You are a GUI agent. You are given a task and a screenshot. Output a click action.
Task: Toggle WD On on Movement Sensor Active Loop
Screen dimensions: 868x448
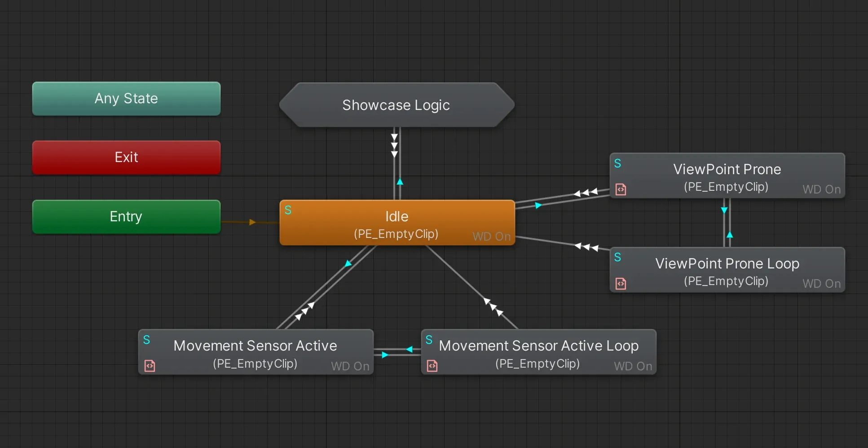[633, 366]
